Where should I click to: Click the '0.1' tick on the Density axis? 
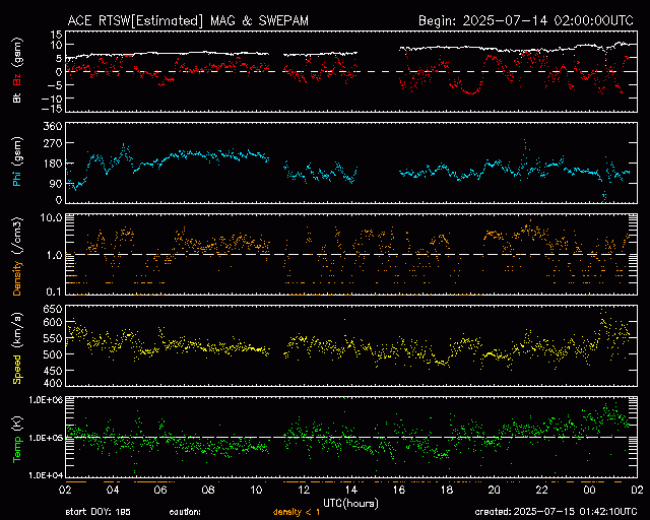pyautogui.click(x=54, y=292)
